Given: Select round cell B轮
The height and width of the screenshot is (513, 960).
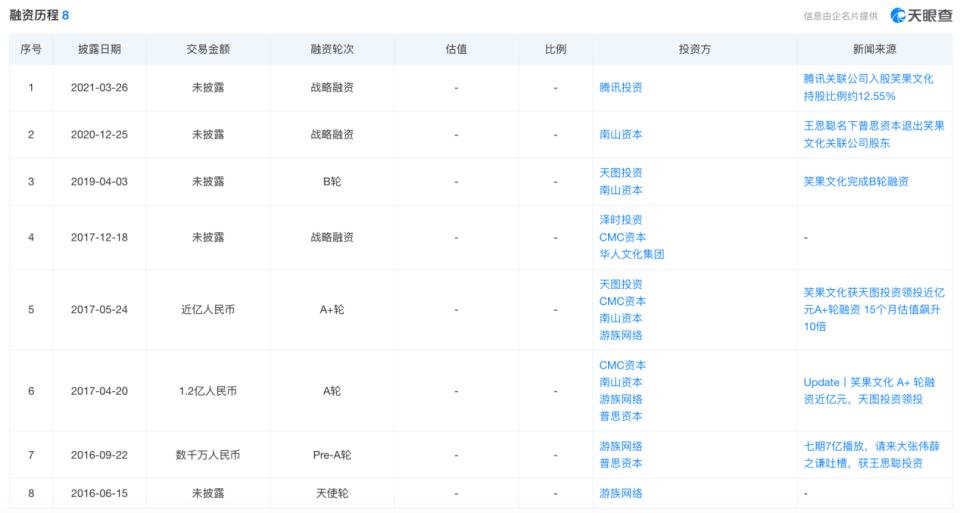Looking at the screenshot, I should tap(332, 182).
